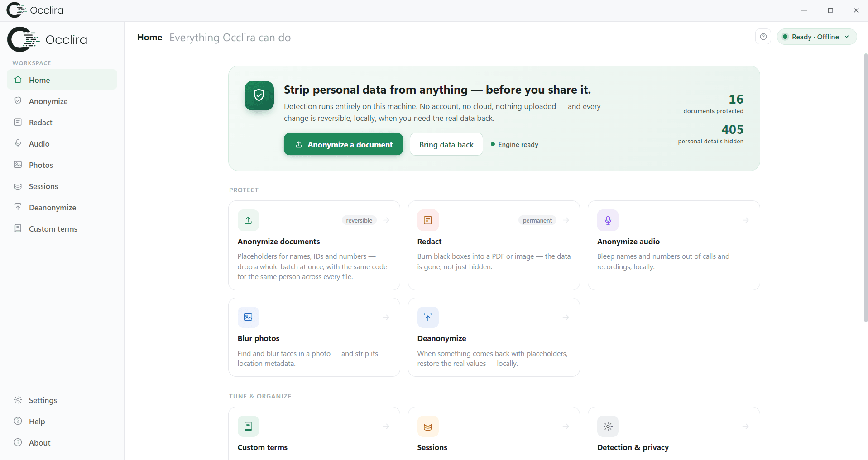Click the Sessions card orange icon
Image resolution: width=868 pixels, height=460 pixels.
pos(428,426)
